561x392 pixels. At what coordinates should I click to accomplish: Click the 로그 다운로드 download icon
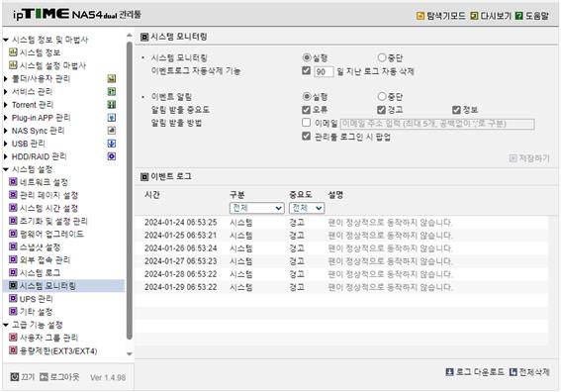click(450, 372)
